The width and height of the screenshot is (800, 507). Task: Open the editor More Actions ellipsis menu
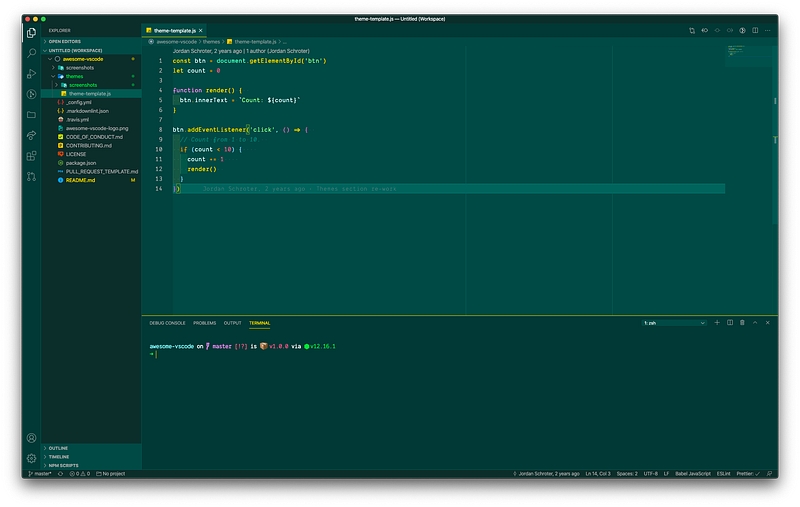pyautogui.click(x=768, y=30)
